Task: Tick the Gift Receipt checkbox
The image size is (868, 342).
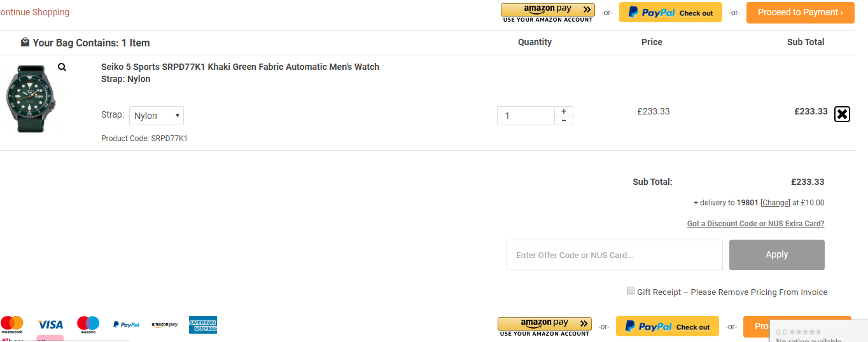Action: point(631,291)
